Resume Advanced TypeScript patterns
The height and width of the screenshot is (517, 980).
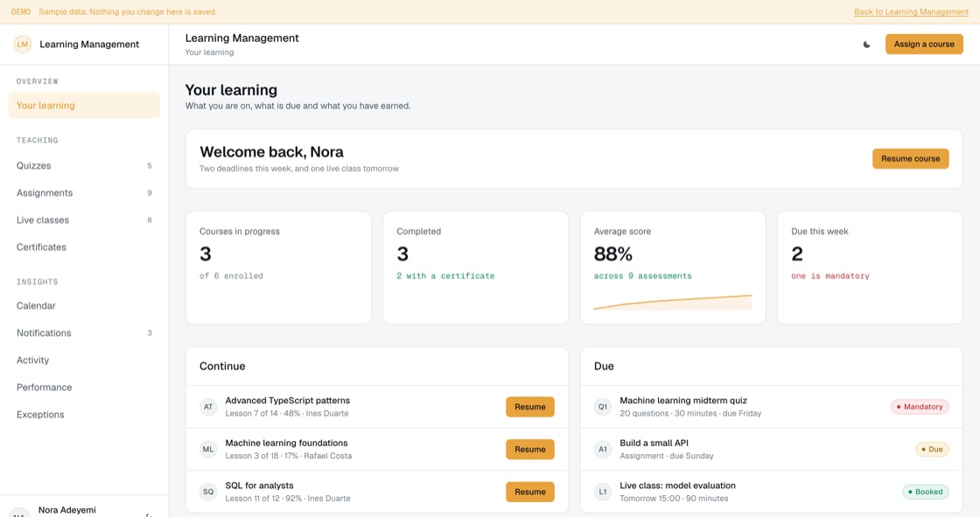[530, 407]
